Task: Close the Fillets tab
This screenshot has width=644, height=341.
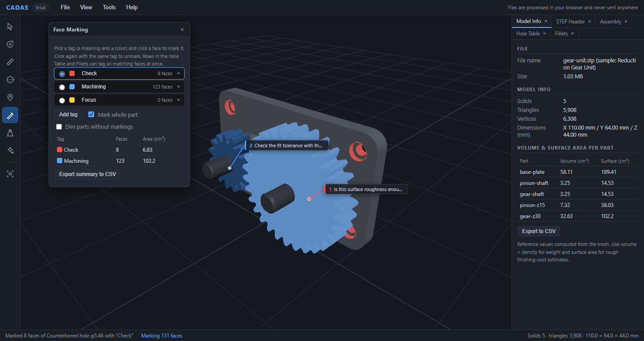Action: (572, 34)
